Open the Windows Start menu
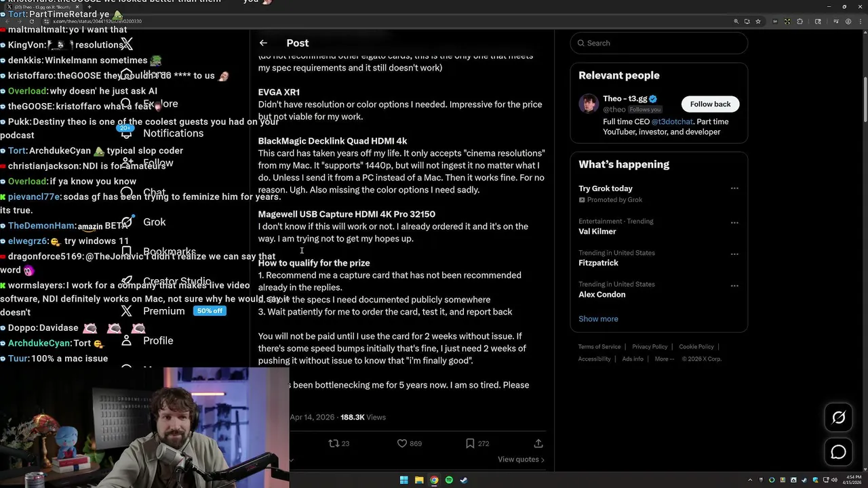 tap(403, 480)
